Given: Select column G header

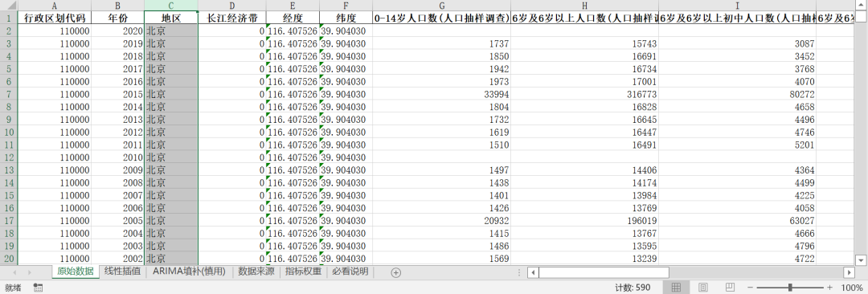Looking at the screenshot, I should 442,6.
